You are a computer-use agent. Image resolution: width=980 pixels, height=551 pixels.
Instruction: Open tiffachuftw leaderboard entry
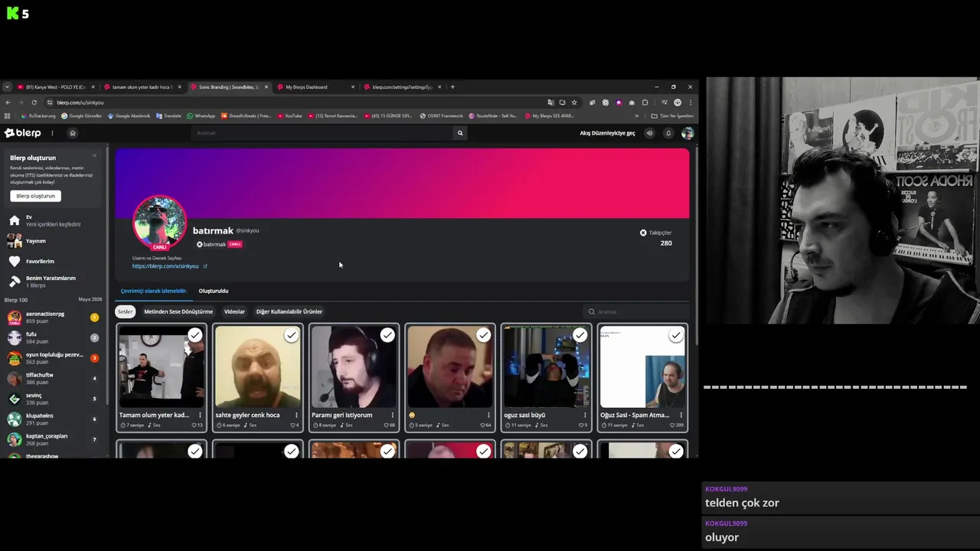[54, 378]
